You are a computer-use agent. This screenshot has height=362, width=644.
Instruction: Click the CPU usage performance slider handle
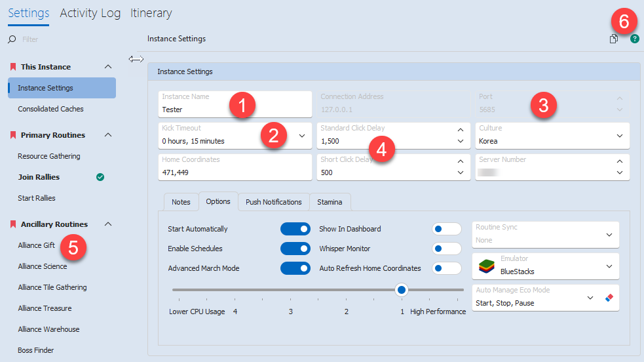click(402, 290)
